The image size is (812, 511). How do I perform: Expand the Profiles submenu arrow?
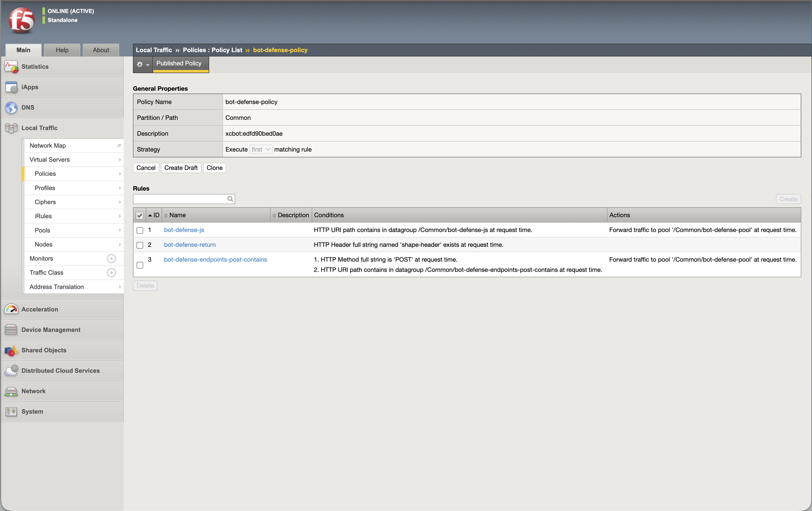[x=120, y=188]
